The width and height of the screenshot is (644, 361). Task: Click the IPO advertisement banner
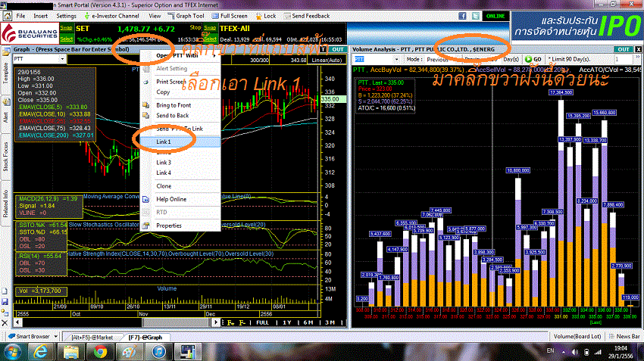click(x=577, y=27)
